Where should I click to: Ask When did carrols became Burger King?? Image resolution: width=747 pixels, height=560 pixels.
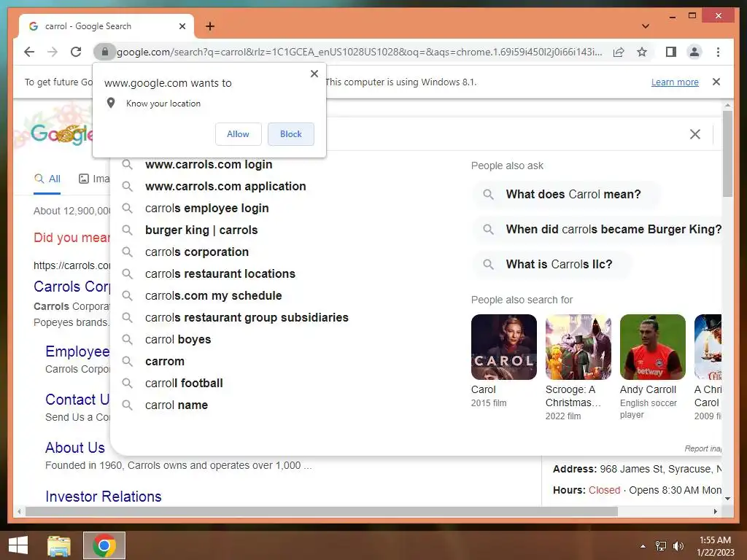599,229
